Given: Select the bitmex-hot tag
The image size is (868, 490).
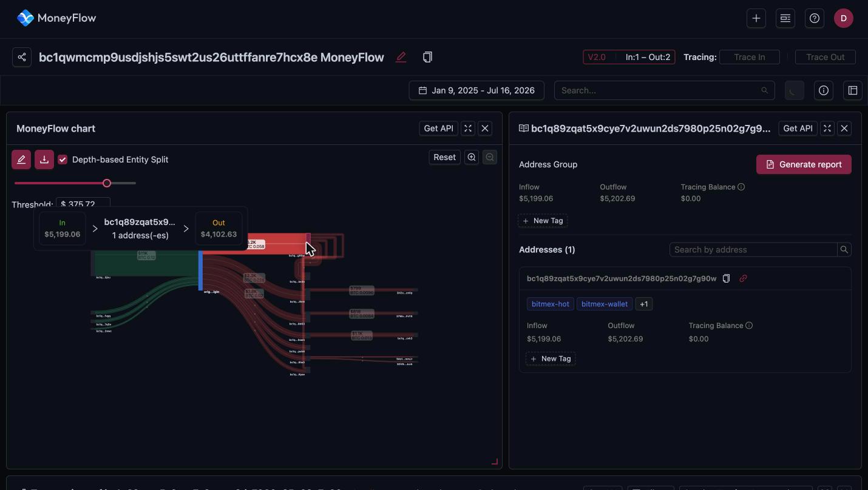Looking at the screenshot, I should click(x=551, y=304).
